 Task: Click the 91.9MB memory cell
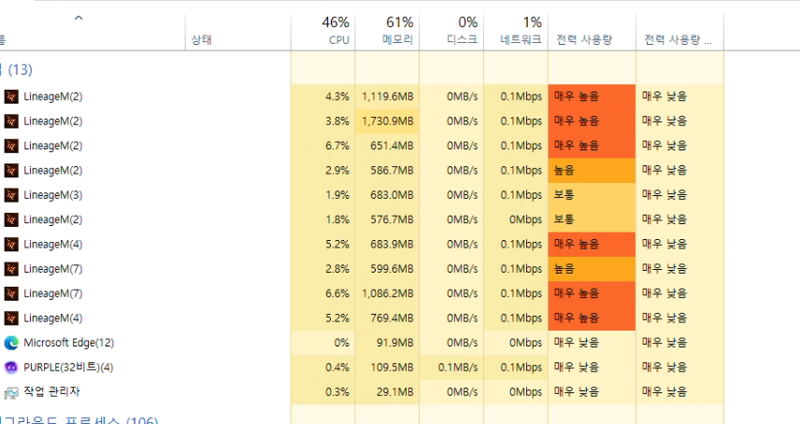pos(387,342)
